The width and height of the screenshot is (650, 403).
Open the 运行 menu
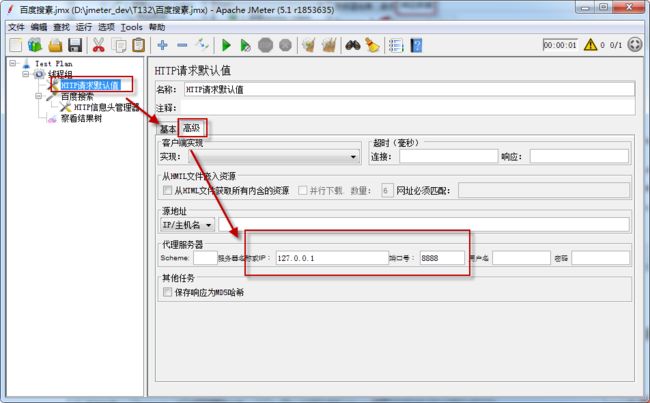tap(83, 27)
